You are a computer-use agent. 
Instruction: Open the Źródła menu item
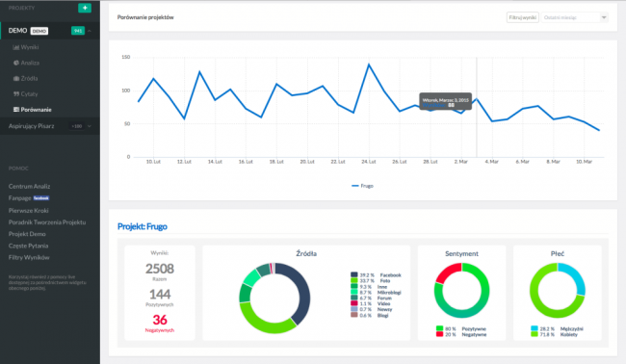click(29, 79)
